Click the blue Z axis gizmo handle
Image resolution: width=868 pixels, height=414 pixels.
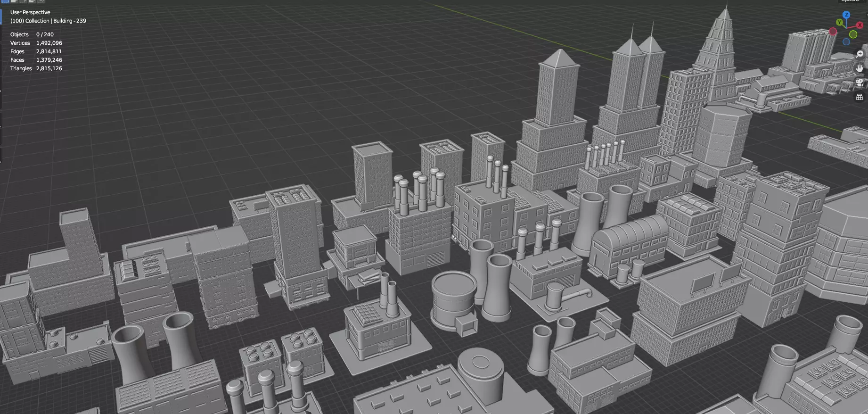pos(846,15)
